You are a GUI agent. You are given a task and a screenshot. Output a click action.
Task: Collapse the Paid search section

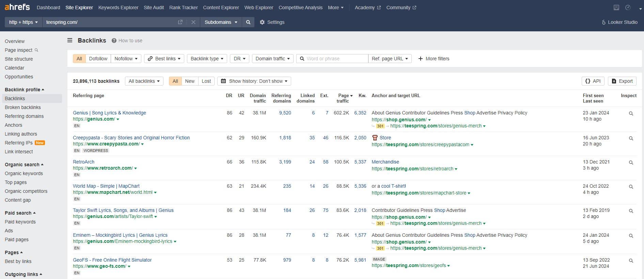click(20, 213)
